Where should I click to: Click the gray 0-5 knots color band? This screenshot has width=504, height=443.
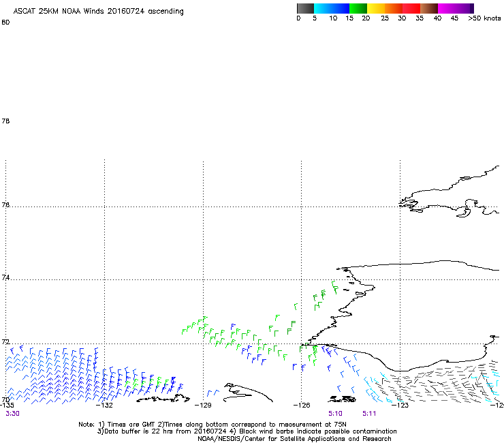[x=305, y=8]
